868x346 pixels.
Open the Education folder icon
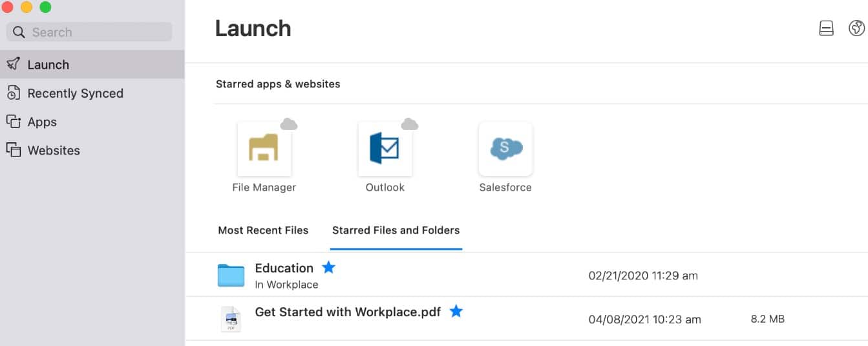click(231, 276)
